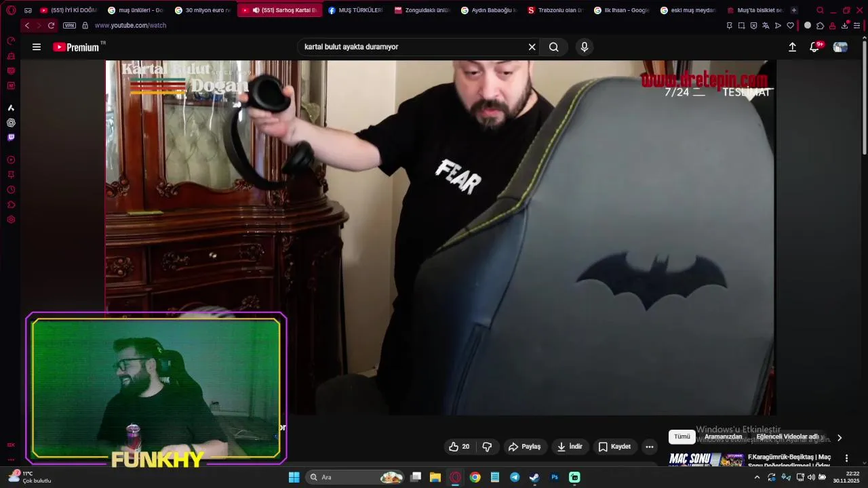868x488 pixels.
Task: Start voice search with the microphone
Action: point(585,47)
